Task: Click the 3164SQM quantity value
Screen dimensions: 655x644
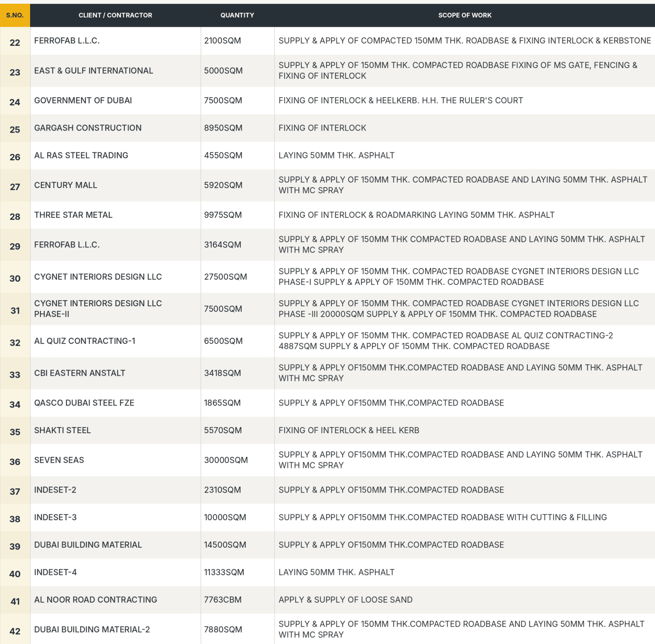Action: tap(223, 245)
